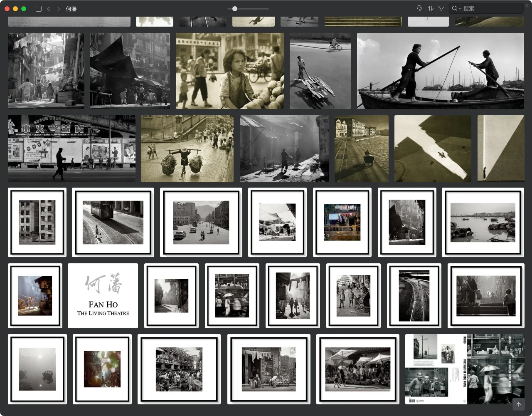This screenshot has height=416, width=532.
Task: Select the children in laundry alley photo
Action: pos(46,71)
